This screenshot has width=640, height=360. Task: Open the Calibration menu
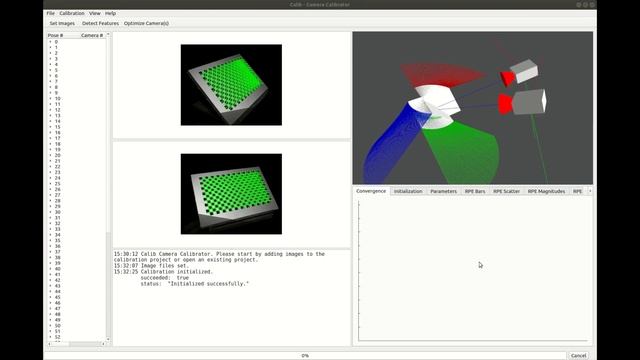click(72, 13)
